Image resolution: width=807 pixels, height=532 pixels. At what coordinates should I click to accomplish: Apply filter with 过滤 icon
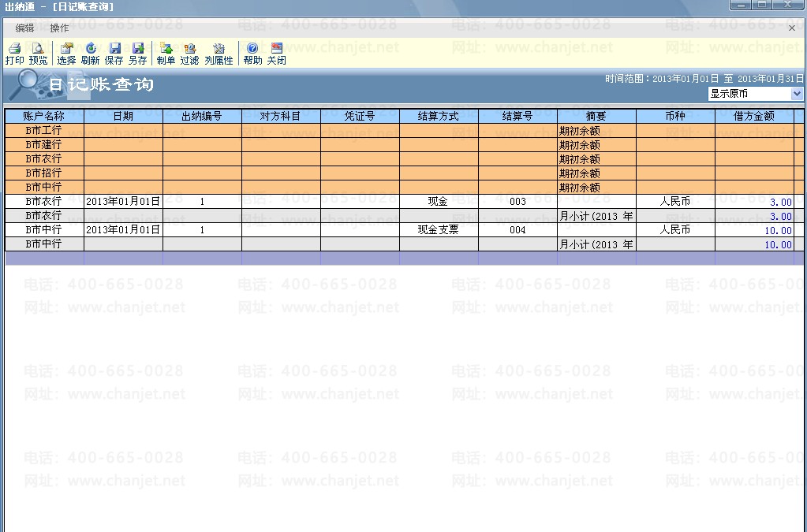pyautogui.click(x=189, y=54)
